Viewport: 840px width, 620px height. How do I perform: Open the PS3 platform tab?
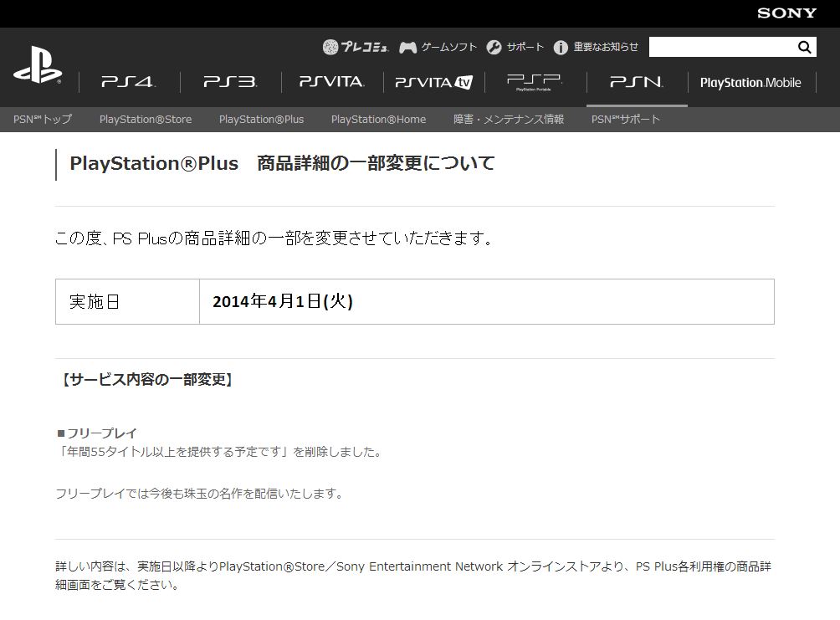pyautogui.click(x=230, y=82)
